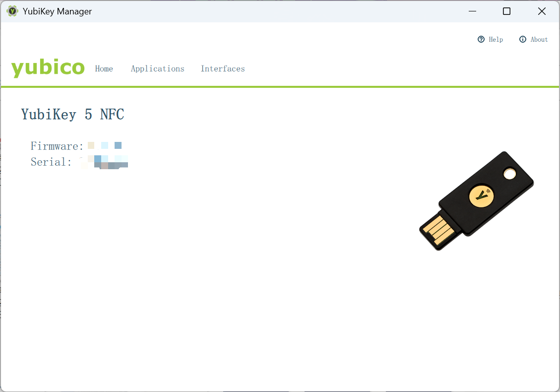
Task: Click the Firmware version value
Action: click(x=104, y=145)
